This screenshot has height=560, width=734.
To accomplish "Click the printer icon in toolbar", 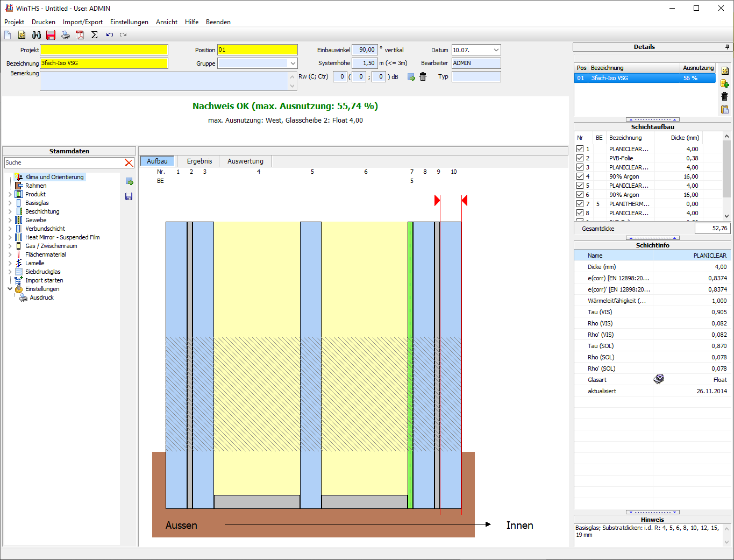I will click(x=66, y=35).
